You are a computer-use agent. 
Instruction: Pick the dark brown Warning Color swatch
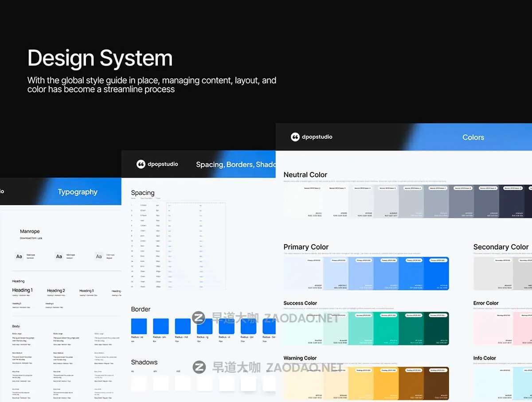[436, 383]
